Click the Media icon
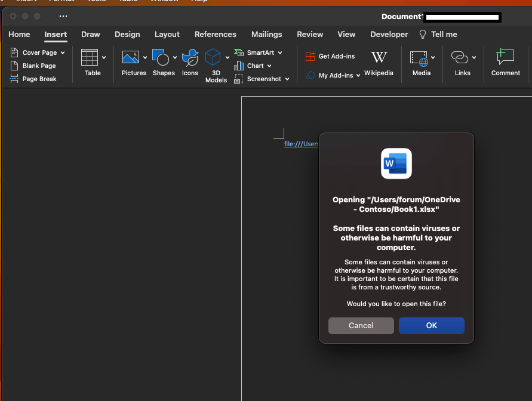The height and width of the screenshot is (401, 532). pos(419,58)
